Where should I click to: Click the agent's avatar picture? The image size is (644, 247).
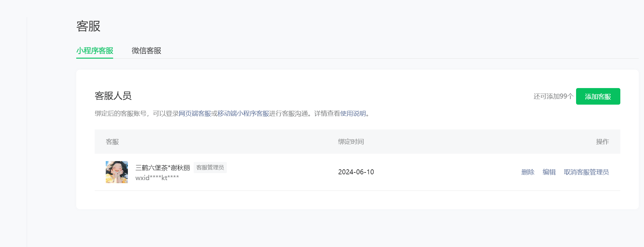pyautogui.click(x=117, y=172)
